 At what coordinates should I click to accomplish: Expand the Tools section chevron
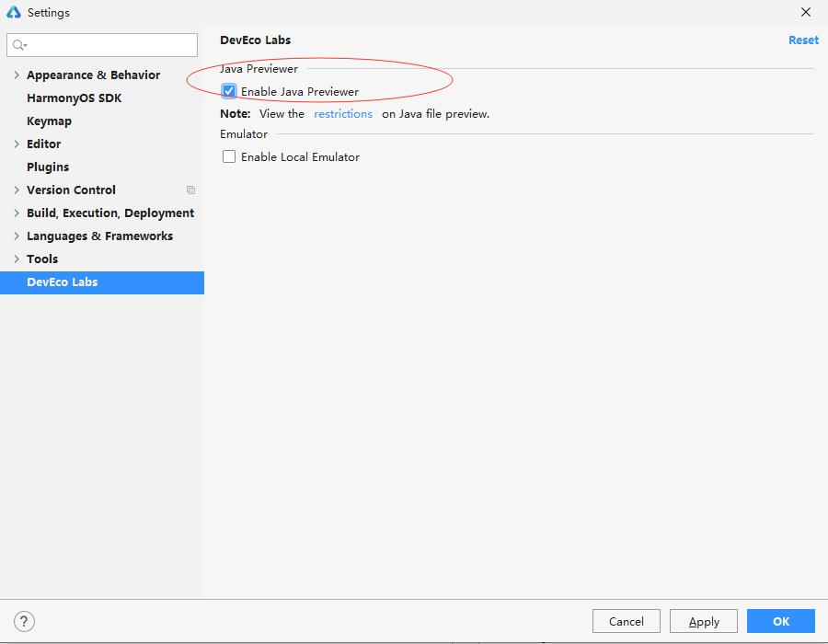[x=17, y=259]
